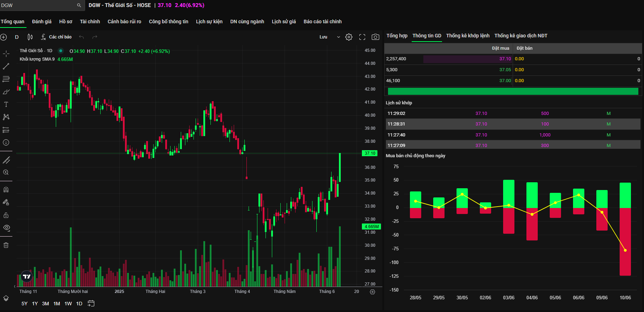Open the chart patterns tool
This screenshot has height=312, width=644.
tap(6, 117)
